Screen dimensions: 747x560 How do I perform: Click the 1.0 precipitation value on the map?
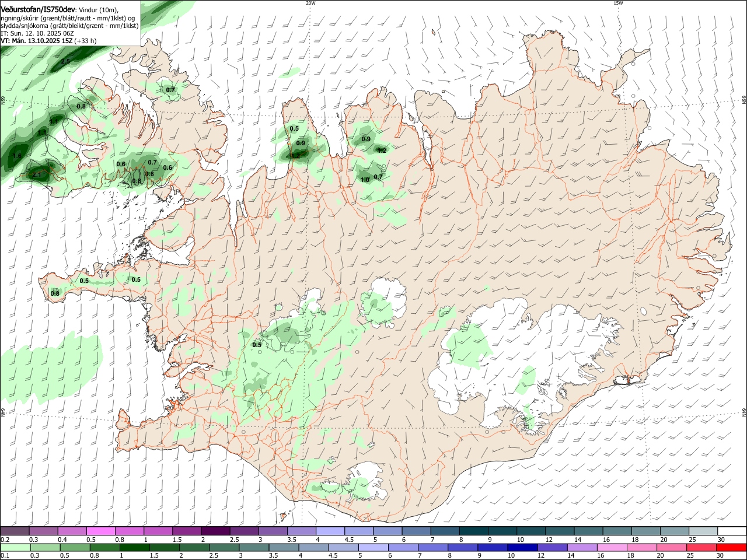tap(365, 180)
